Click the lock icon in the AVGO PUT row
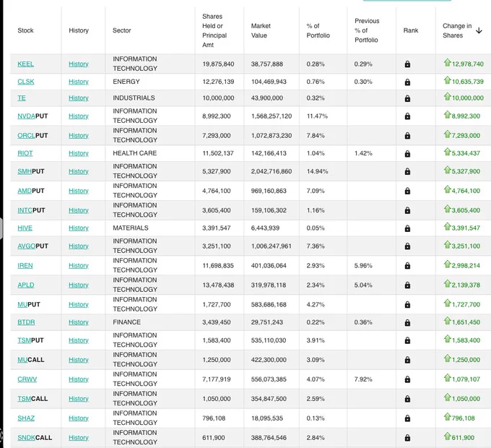Image resolution: width=491 pixels, height=448 pixels. [x=407, y=246]
